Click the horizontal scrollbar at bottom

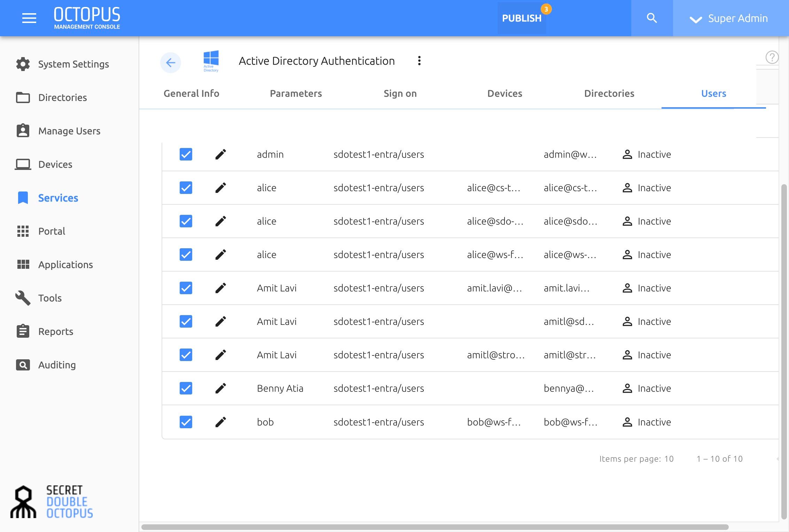(x=435, y=527)
